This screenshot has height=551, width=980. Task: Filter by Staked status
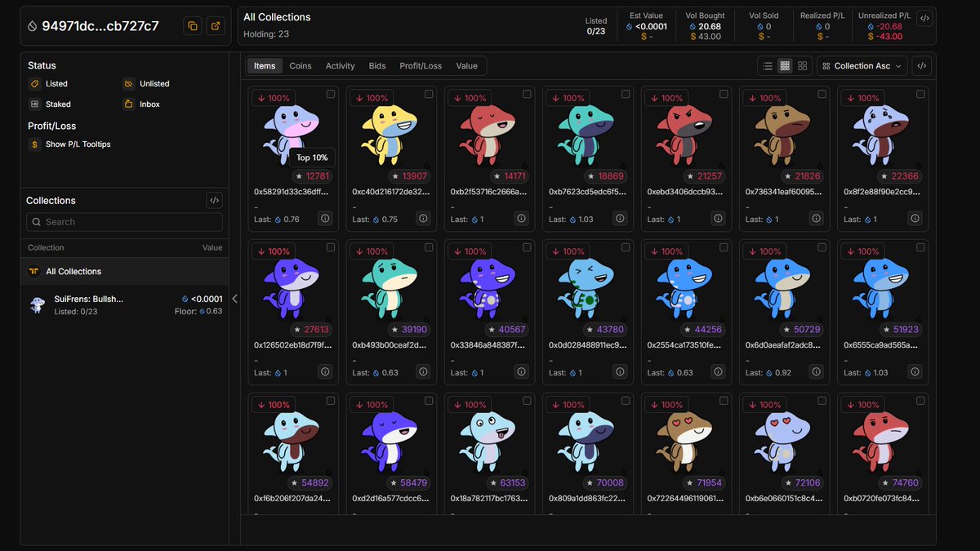click(x=50, y=104)
